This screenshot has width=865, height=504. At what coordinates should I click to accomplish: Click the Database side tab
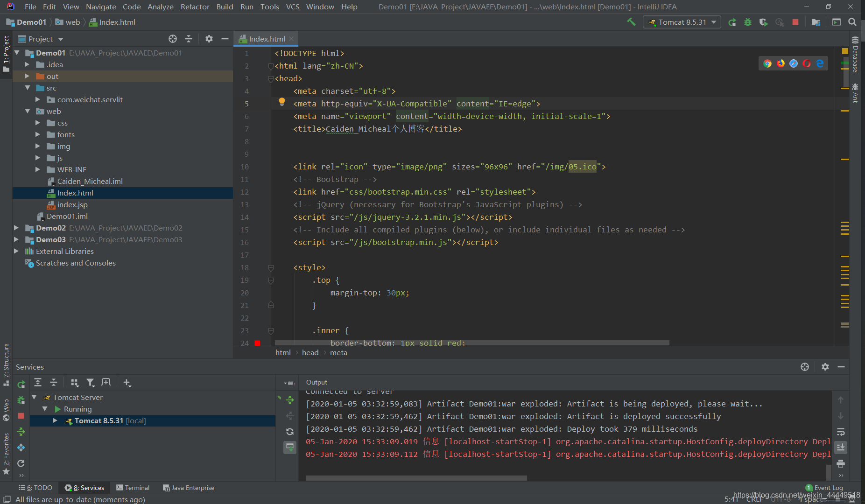(855, 55)
